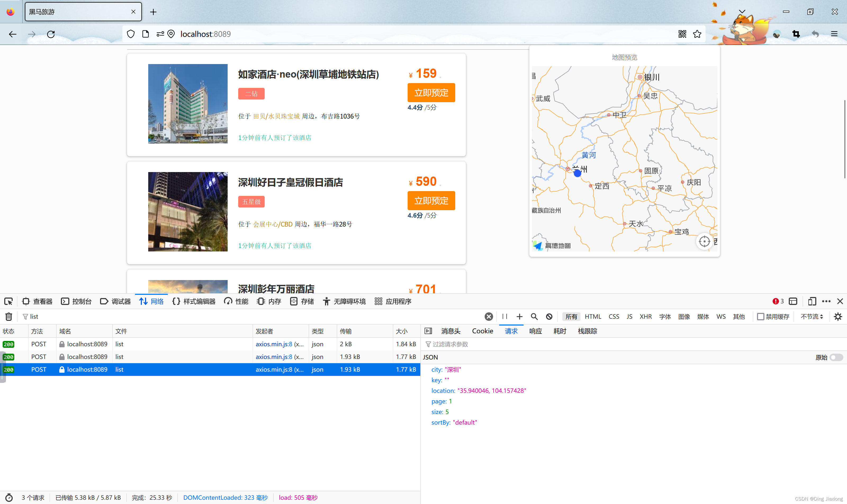Click the QR code icon in address bar
This screenshot has width=847, height=504.
(682, 34)
